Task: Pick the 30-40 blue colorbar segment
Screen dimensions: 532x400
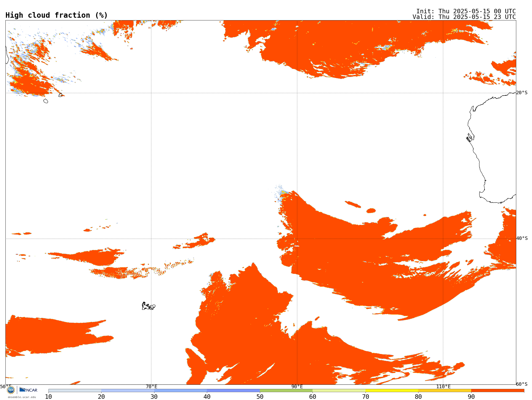Action: point(181,391)
